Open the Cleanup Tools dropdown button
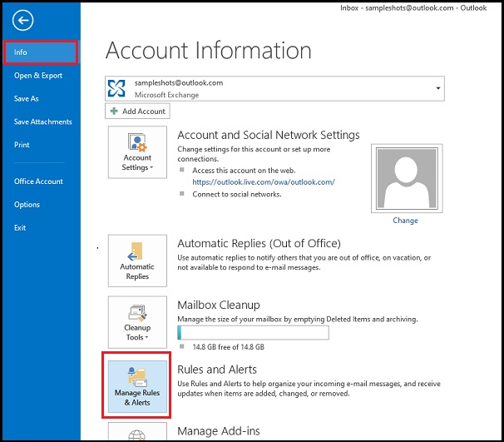The image size is (504, 442). pos(137,322)
